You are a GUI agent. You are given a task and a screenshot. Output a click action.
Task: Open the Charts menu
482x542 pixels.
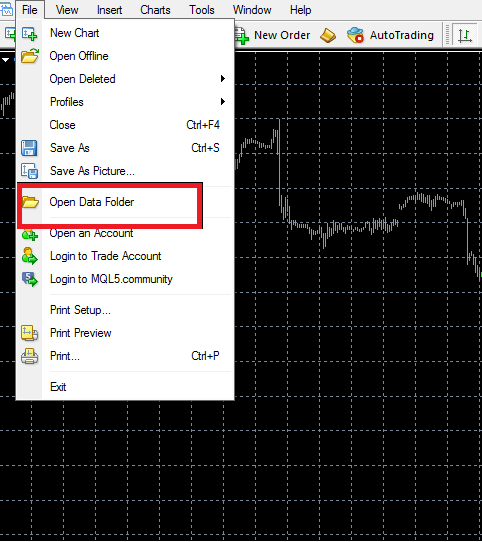pos(155,10)
